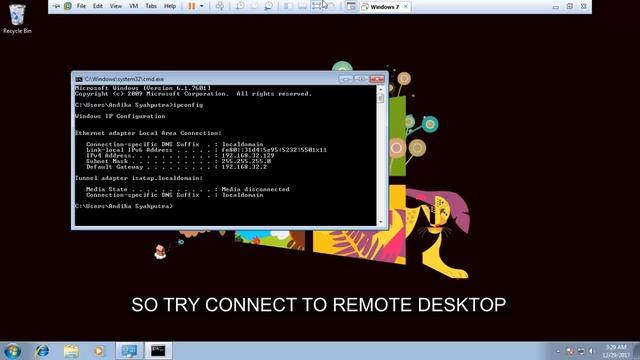Click the 'Media disconnected' text
The height and width of the screenshot is (360, 640).
click(256, 189)
